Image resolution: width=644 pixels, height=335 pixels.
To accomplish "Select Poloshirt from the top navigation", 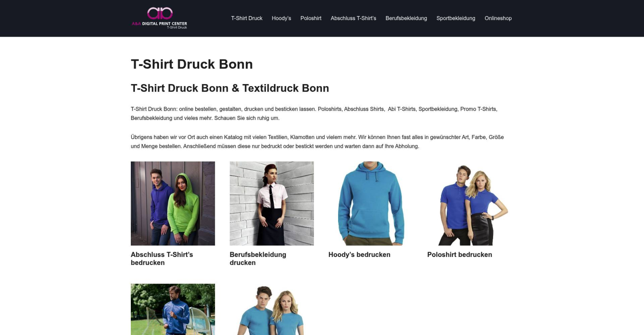I will (311, 18).
